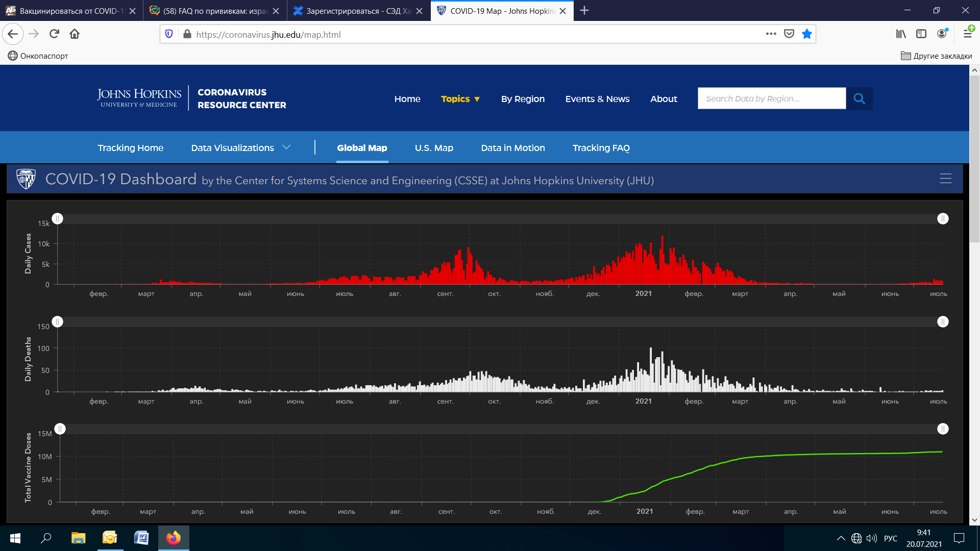The height and width of the screenshot is (551, 980).
Task: Open the dashboard hamburger menu
Action: pos(945,179)
